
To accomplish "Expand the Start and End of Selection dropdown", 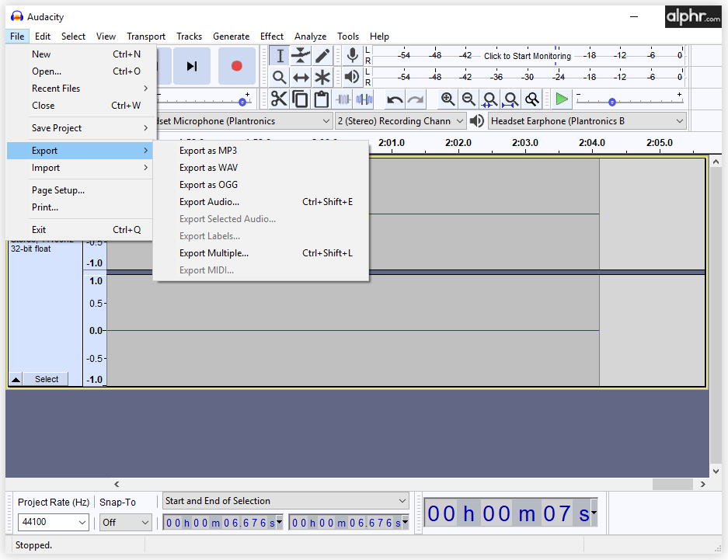I will [286, 501].
